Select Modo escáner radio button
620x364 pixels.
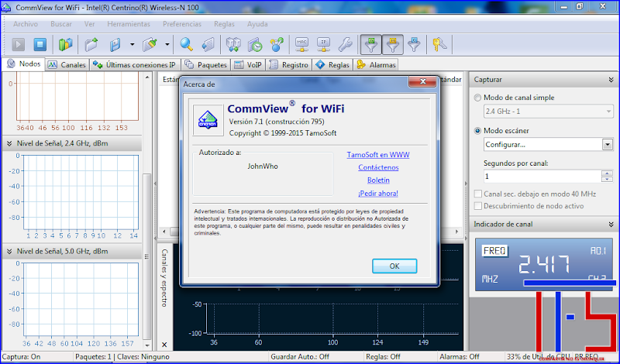point(477,130)
